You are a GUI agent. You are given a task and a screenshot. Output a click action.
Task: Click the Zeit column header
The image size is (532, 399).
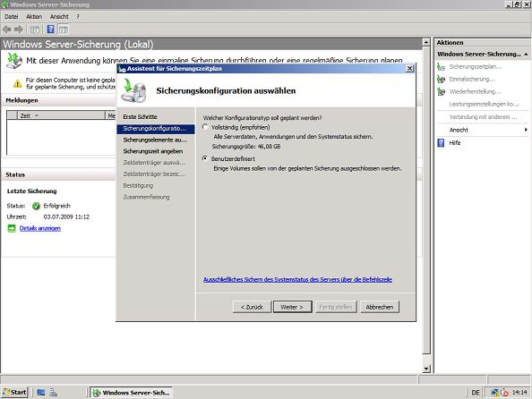coord(61,115)
